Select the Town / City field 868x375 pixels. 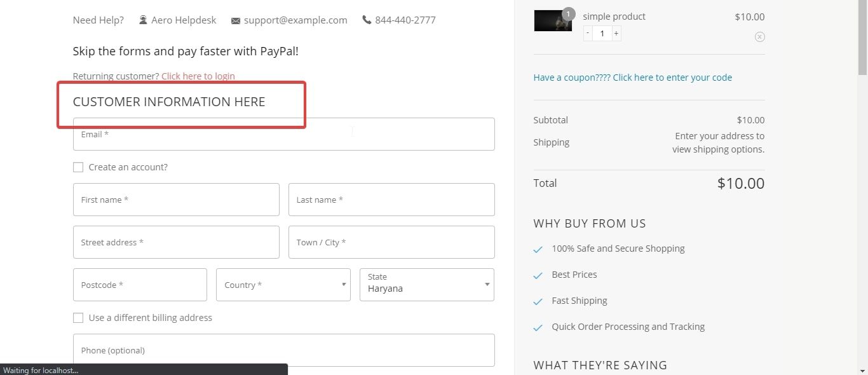(x=391, y=242)
